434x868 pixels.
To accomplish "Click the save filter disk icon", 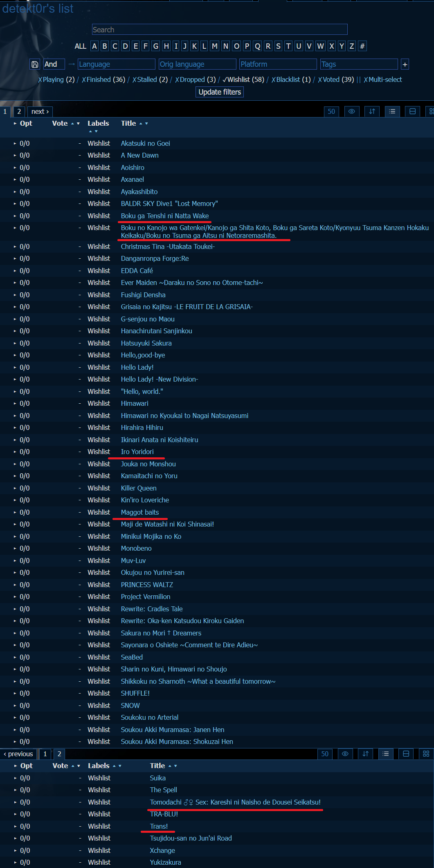I will tap(35, 64).
